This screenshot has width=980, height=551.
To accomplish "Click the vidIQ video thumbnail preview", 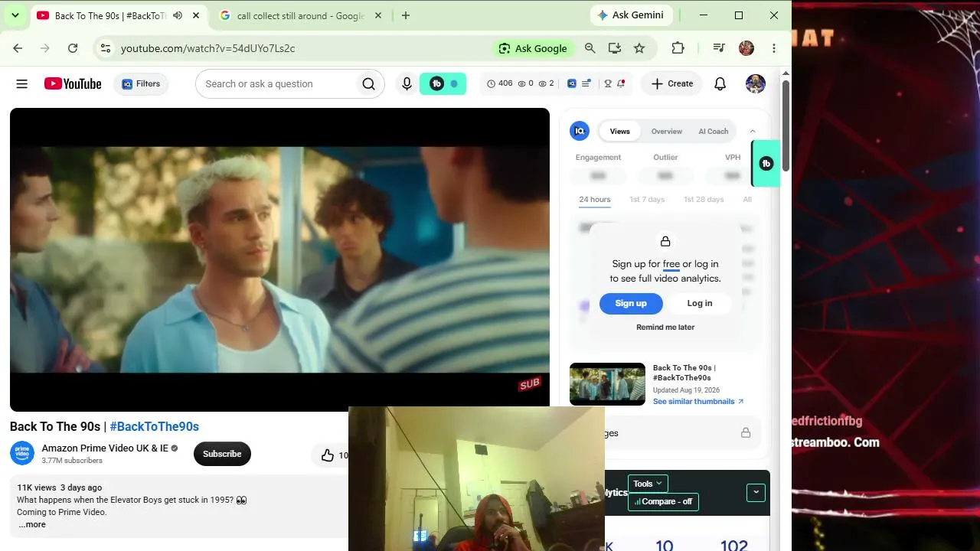I will click(x=607, y=384).
